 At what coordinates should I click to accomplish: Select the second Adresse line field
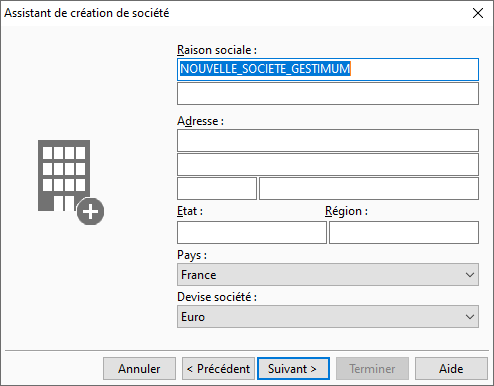[x=328, y=164]
